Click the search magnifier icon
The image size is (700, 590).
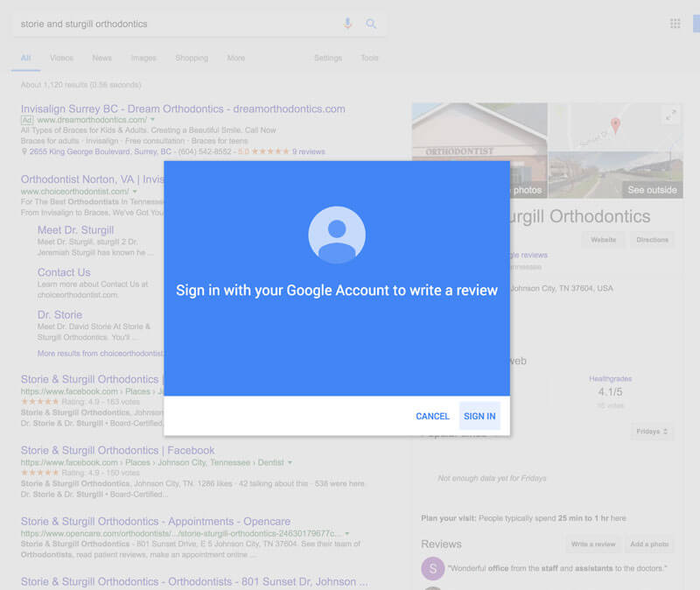(x=370, y=24)
